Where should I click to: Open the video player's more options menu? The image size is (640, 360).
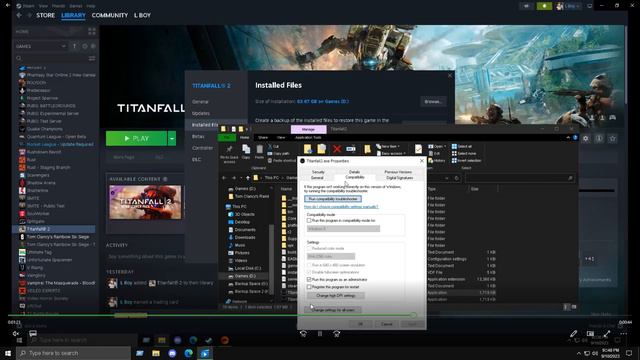pyautogui.click(x=624, y=334)
